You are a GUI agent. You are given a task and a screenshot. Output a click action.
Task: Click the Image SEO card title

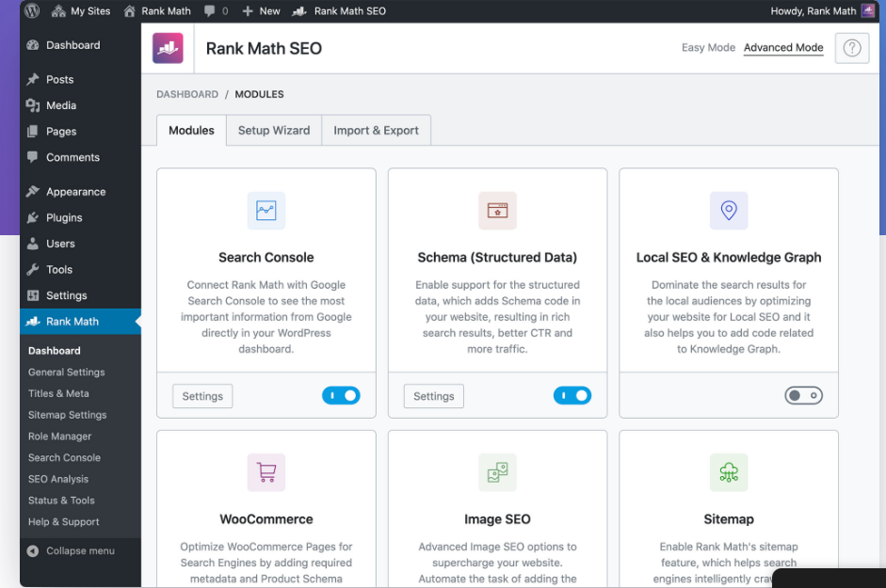click(497, 519)
